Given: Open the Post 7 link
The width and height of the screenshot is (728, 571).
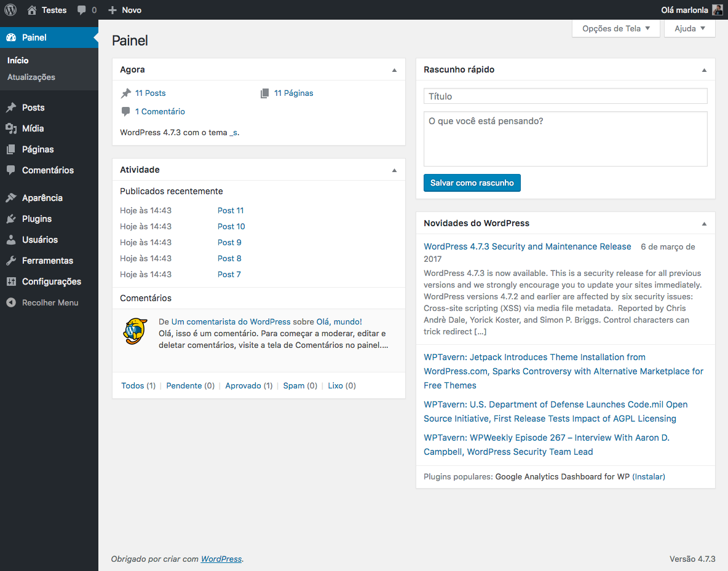Looking at the screenshot, I should (x=229, y=274).
